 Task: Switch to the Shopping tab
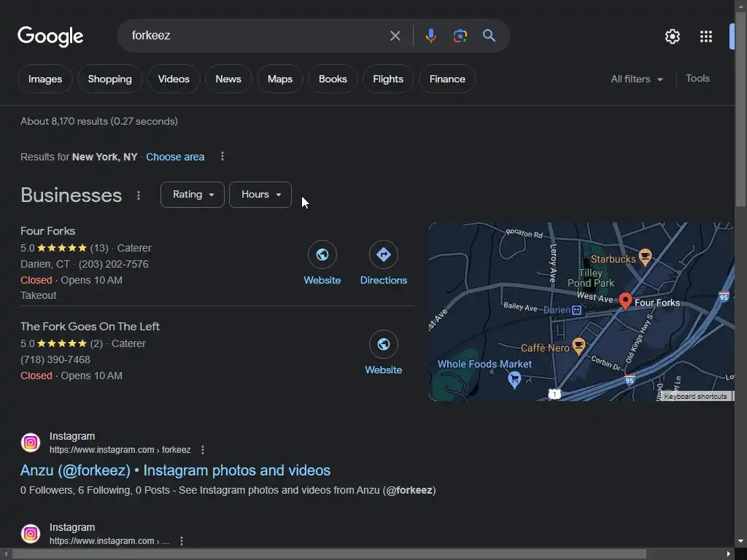(109, 79)
